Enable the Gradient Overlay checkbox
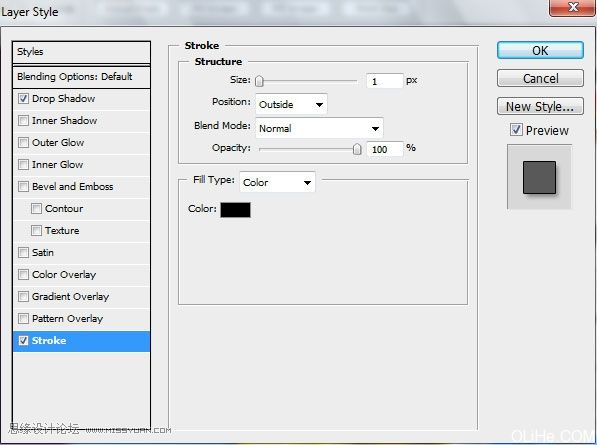The height and width of the screenshot is (445, 597). point(23,297)
